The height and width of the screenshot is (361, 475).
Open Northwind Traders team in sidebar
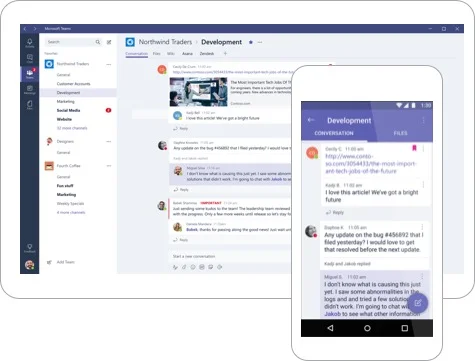(73, 64)
